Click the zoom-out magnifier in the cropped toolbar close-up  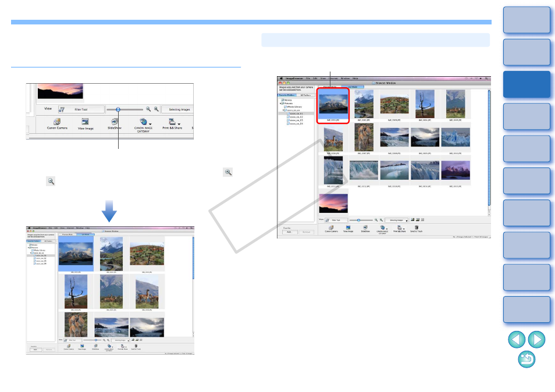coord(148,109)
